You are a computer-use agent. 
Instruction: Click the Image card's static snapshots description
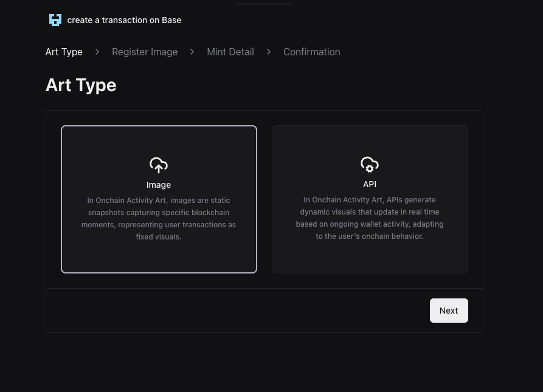[x=159, y=219]
